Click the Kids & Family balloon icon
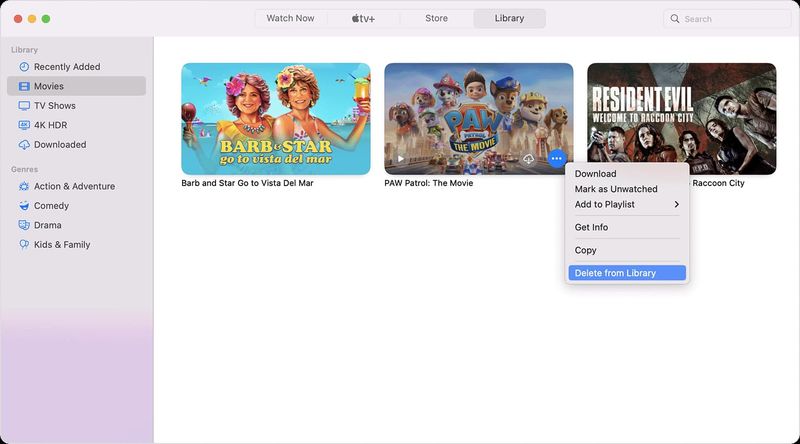 pos(24,244)
